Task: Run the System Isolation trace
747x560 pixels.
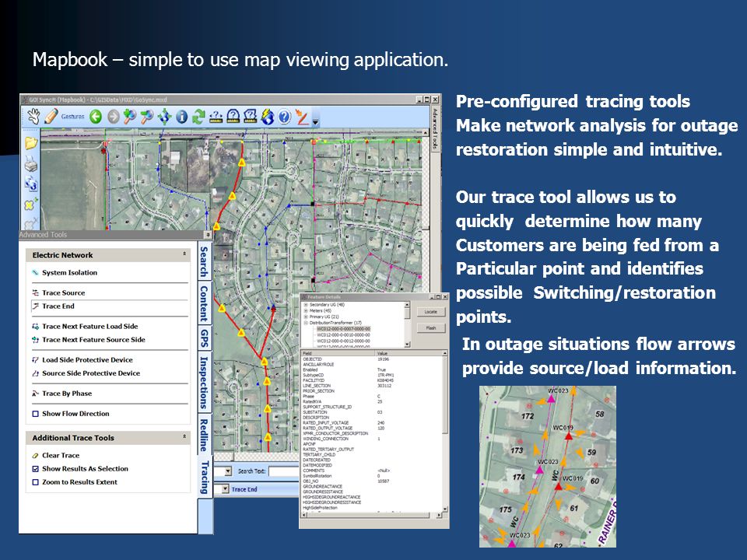Action: (x=65, y=272)
